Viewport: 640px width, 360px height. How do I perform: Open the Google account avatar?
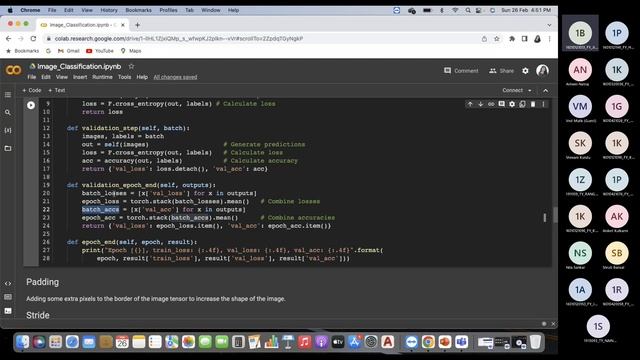[x=542, y=71]
